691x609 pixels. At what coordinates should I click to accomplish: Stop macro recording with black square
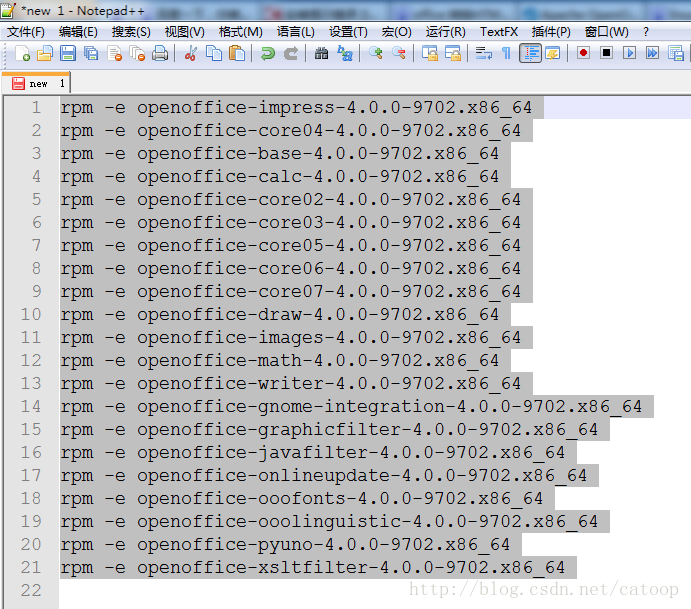pyautogui.click(x=607, y=53)
